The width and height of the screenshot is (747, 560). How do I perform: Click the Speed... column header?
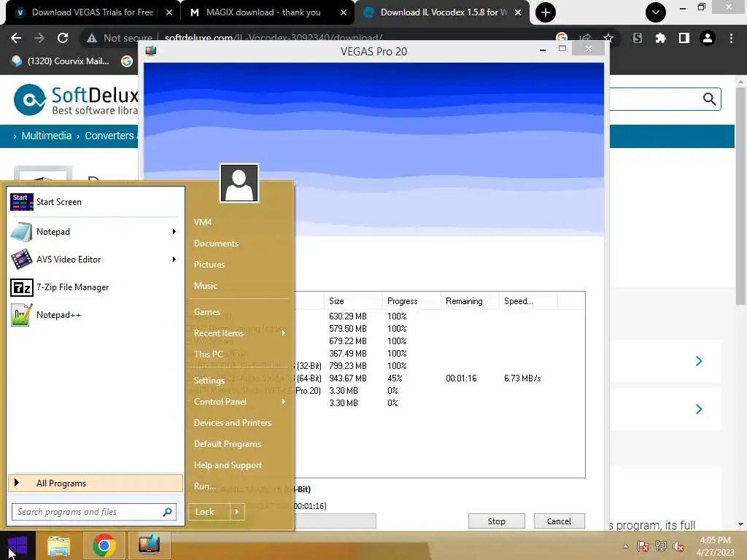[528, 301]
